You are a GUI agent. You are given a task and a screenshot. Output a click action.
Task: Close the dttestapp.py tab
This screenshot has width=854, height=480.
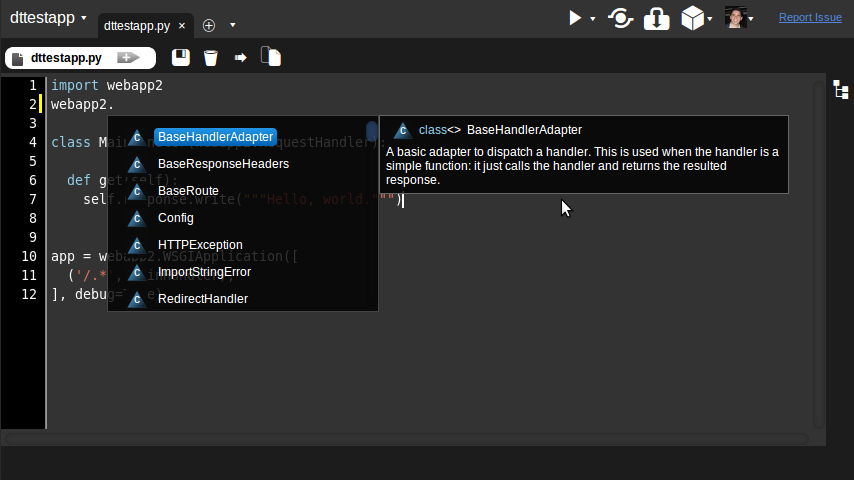pos(182,26)
